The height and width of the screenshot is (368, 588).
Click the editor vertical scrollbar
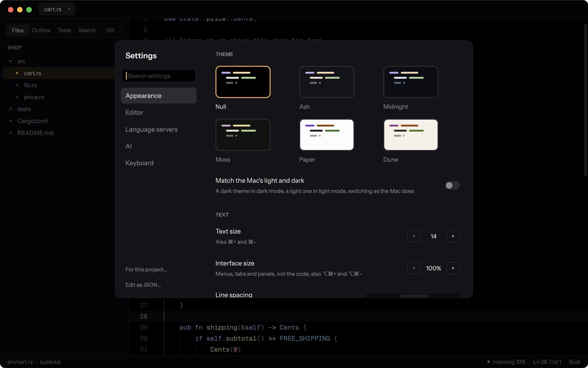coord(585,100)
